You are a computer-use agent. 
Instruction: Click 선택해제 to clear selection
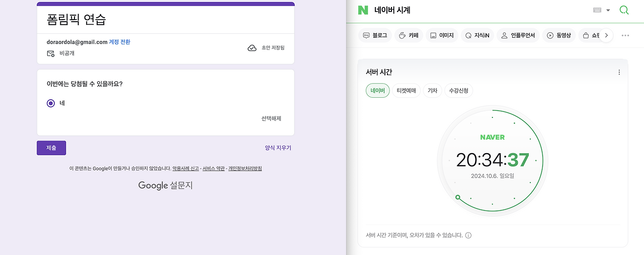(271, 118)
